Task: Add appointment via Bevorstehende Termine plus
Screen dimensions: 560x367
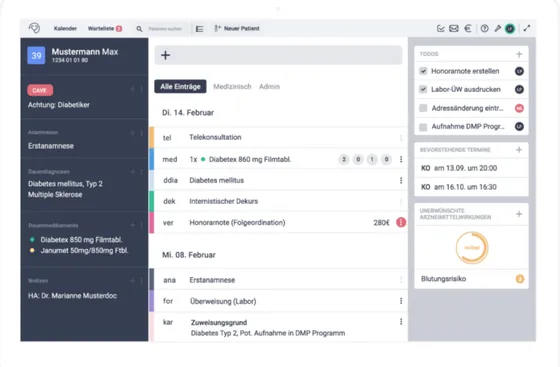Action: (x=519, y=150)
